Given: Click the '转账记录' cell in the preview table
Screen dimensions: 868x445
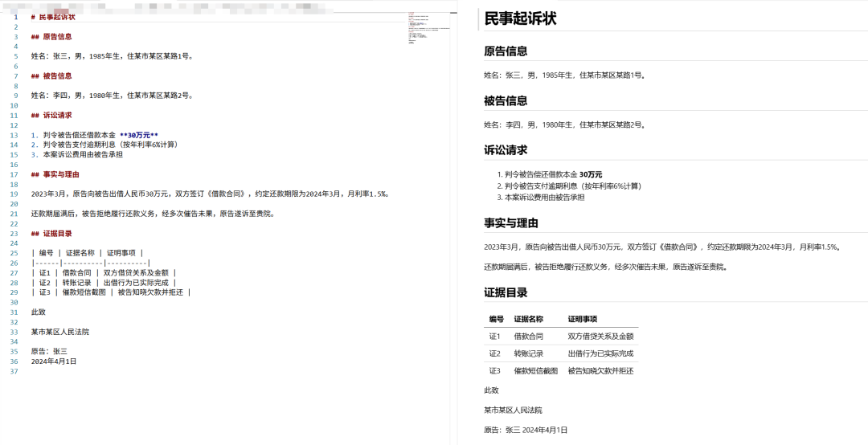Looking at the screenshot, I should click(529, 353).
